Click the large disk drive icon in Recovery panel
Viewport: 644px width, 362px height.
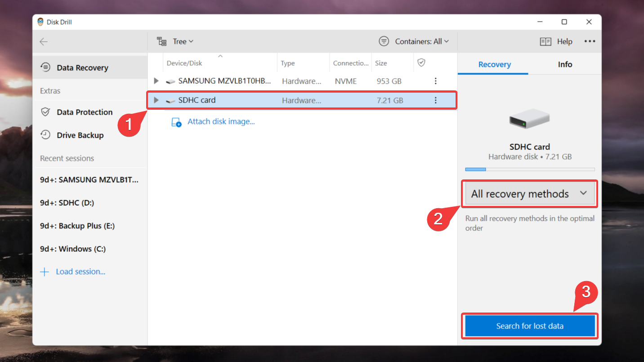click(x=530, y=119)
